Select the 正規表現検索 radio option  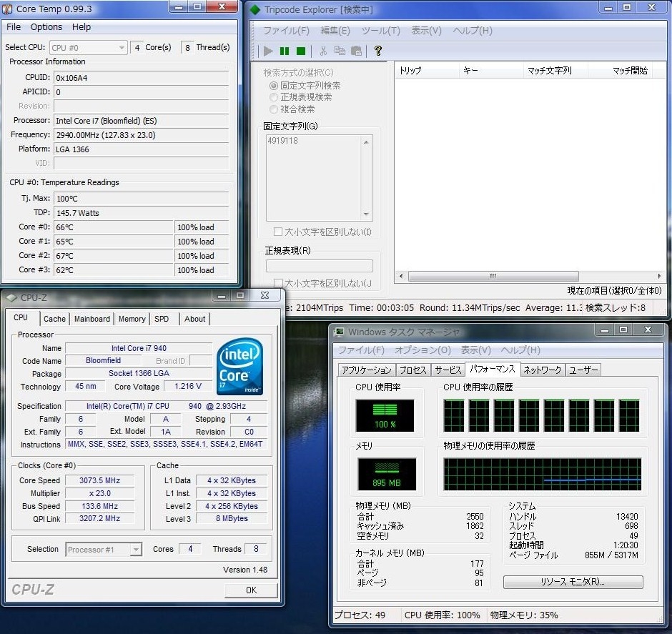pos(274,97)
